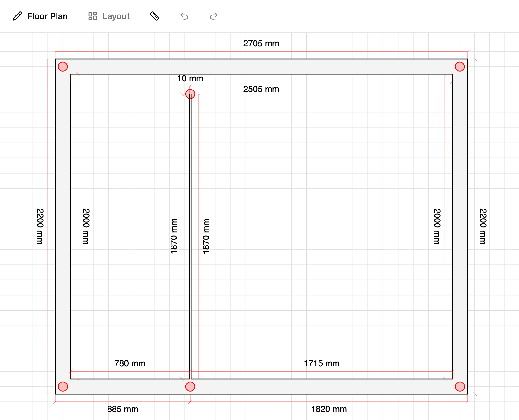Screen dimensions: 519x420
Task: Select the bottom-right corner wall handle
Action: pyautogui.click(x=460, y=387)
